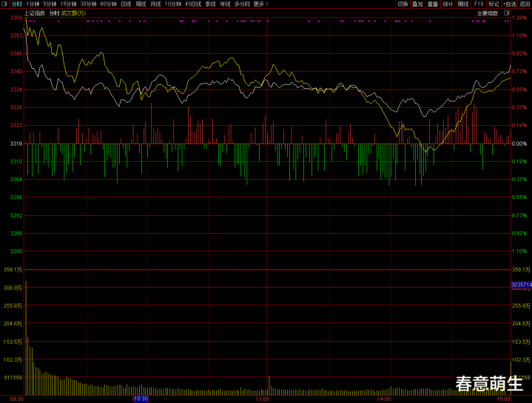Switch to the 1分钟 chart period
Image resolution: width=532 pixels, height=403 pixels.
[33, 4]
